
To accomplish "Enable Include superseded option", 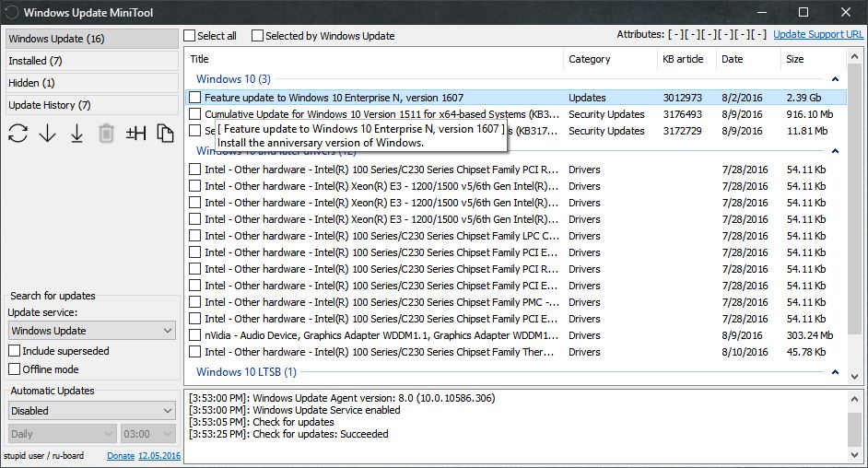I will 15,351.
